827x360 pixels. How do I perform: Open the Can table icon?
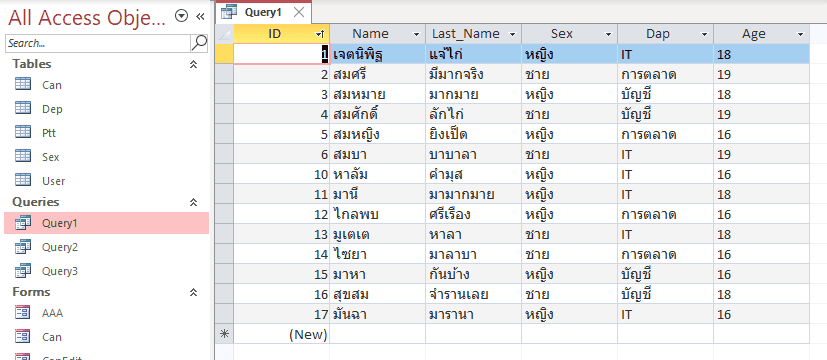click(23, 84)
